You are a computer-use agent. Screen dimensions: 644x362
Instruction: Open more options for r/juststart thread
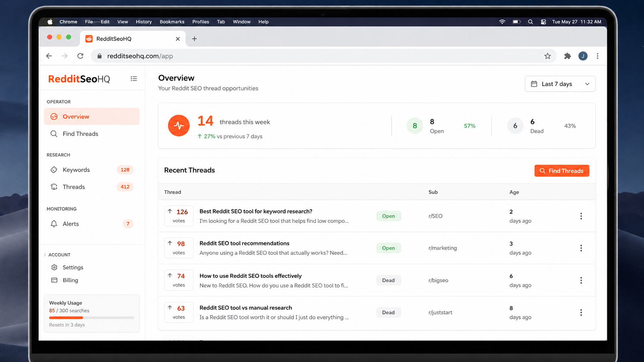tap(581, 312)
